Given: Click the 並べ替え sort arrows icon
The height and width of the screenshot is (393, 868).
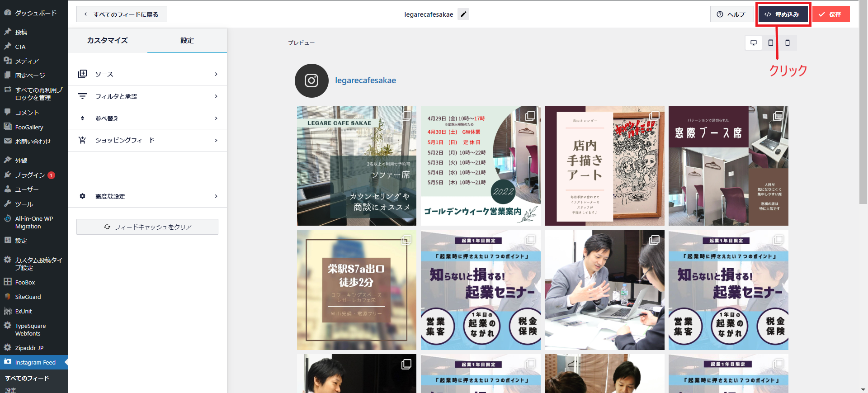Looking at the screenshot, I should pyautogui.click(x=82, y=118).
